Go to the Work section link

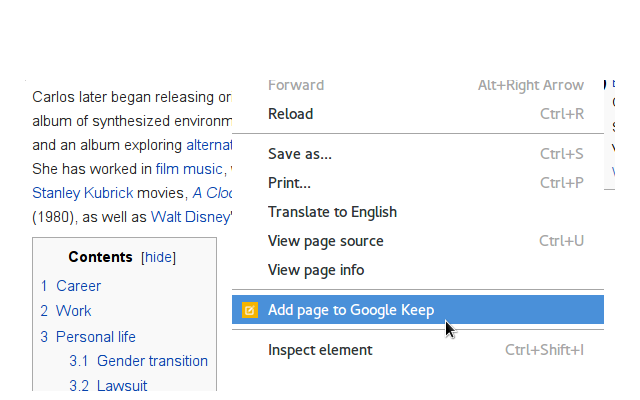point(73,311)
